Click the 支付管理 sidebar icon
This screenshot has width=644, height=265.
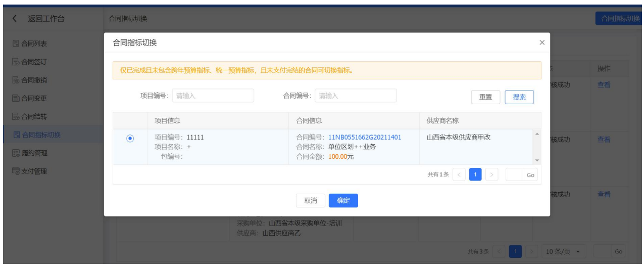point(16,171)
